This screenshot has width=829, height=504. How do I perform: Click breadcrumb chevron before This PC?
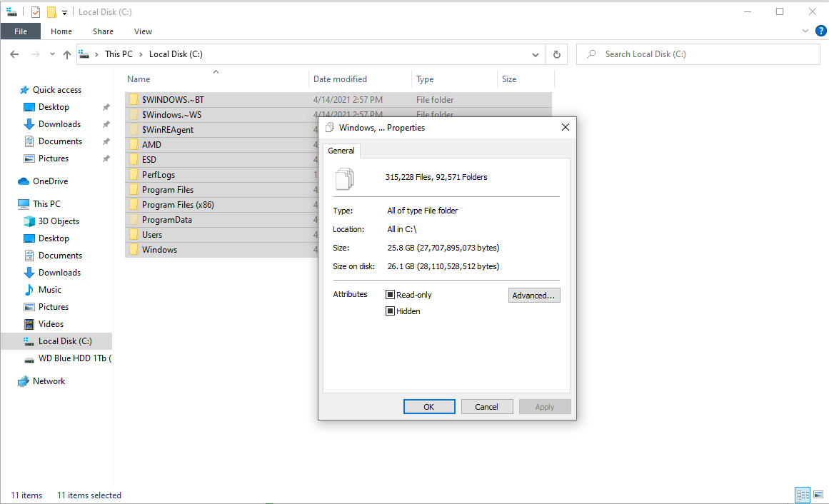click(x=96, y=54)
